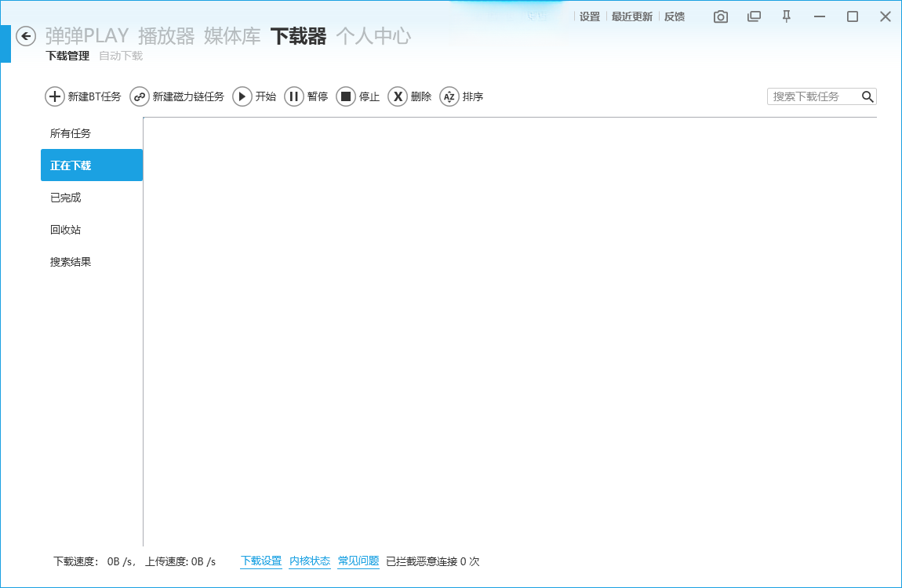
Task: Show 所有任务 in the sidebar
Action: [92, 133]
